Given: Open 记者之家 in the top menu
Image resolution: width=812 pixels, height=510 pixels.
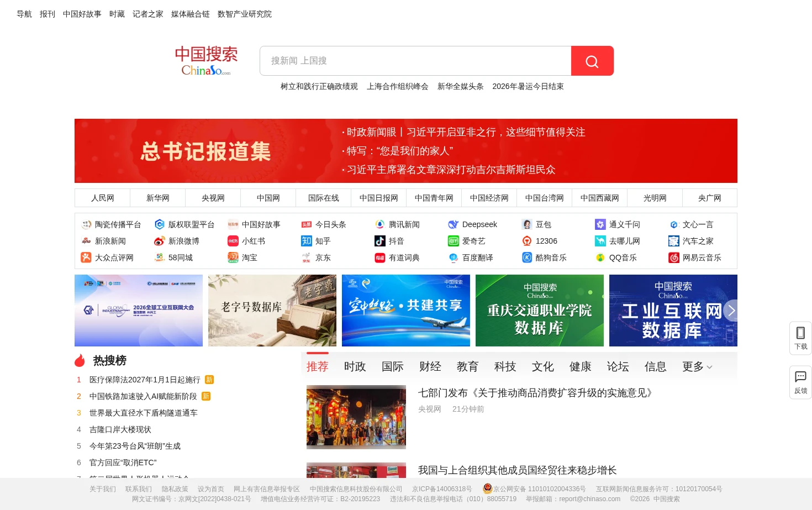Looking at the screenshot, I should (148, 14).
